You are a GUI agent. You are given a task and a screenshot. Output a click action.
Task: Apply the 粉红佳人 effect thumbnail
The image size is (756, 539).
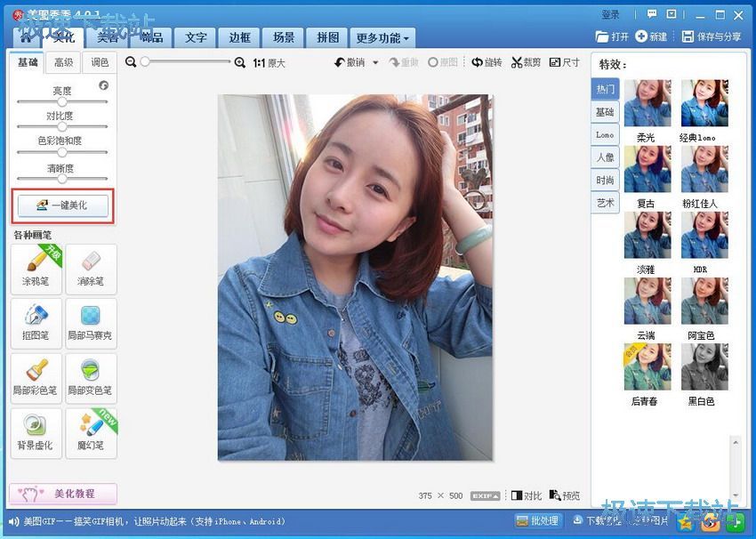point(704,169)
